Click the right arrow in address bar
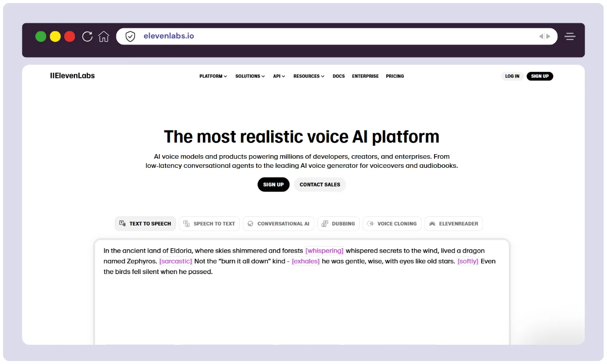 [548, 36]
